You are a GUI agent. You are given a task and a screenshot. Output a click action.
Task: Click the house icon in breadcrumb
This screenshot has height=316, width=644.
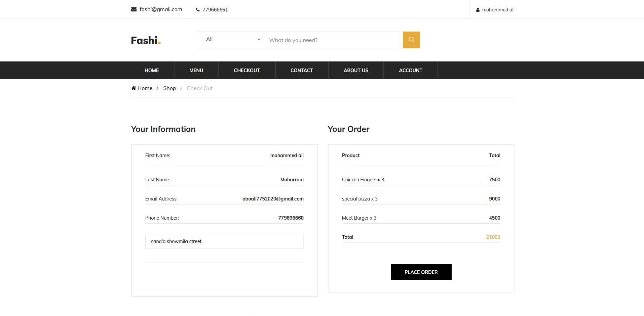[134, 88]
